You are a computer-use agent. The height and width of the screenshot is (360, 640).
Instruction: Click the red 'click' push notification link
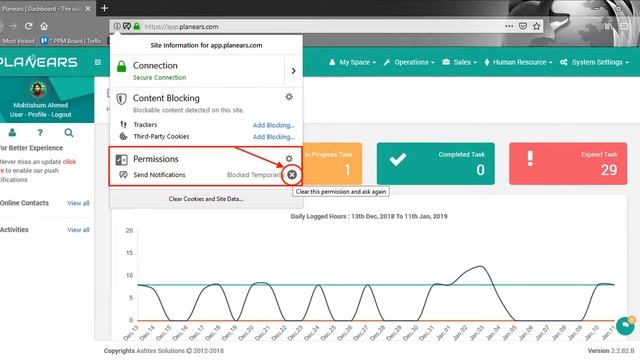[69, 162]
